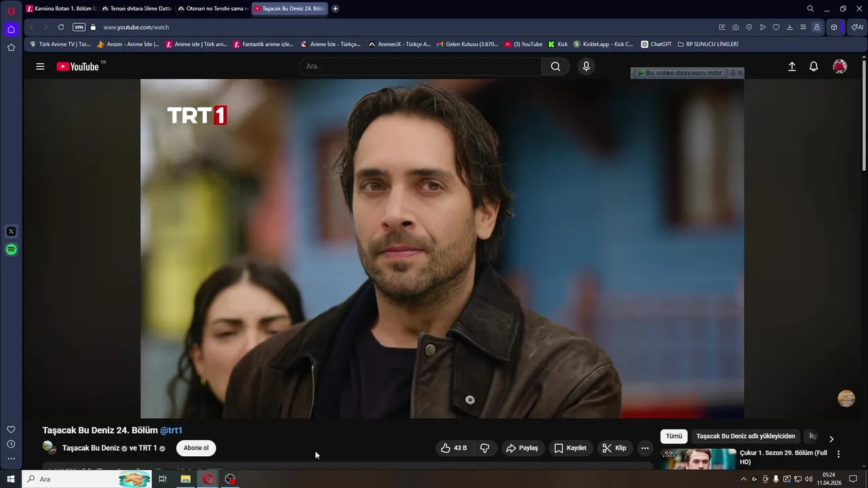The width and height of the screenshot is (868, 488).
Task: Click the Taşacak Bu Deniz channel avatar
Action: click(x=49, y=447)
